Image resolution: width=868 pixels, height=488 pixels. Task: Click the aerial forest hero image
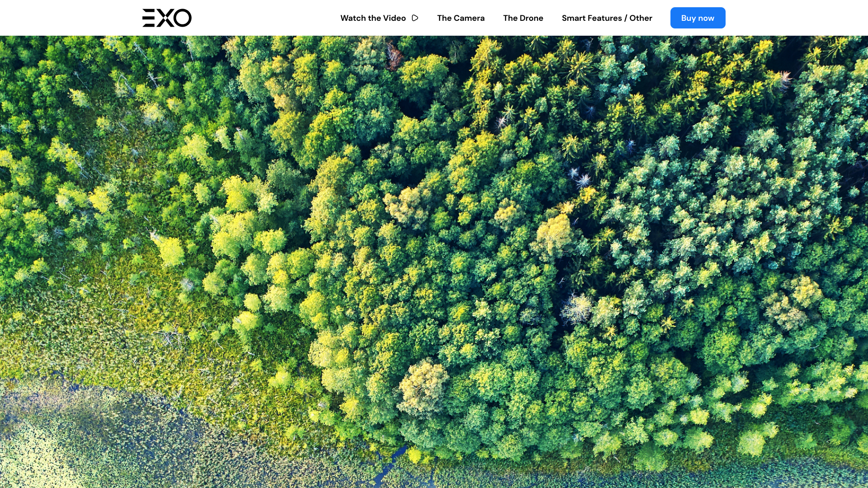coord(434,262)
